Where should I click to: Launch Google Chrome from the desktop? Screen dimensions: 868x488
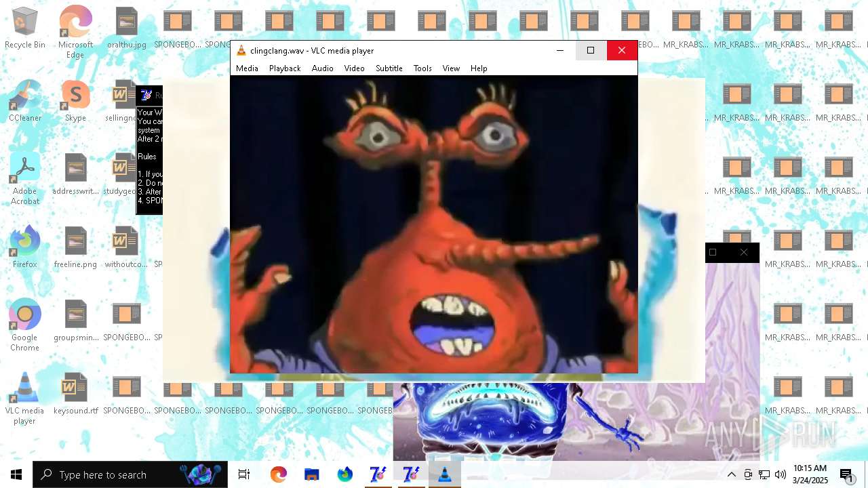coord(25,325)
